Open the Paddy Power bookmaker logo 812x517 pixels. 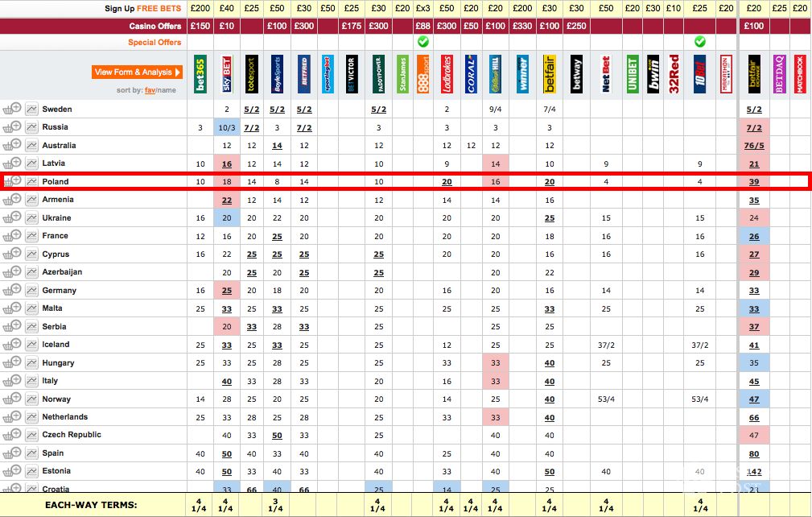[378, 74]
